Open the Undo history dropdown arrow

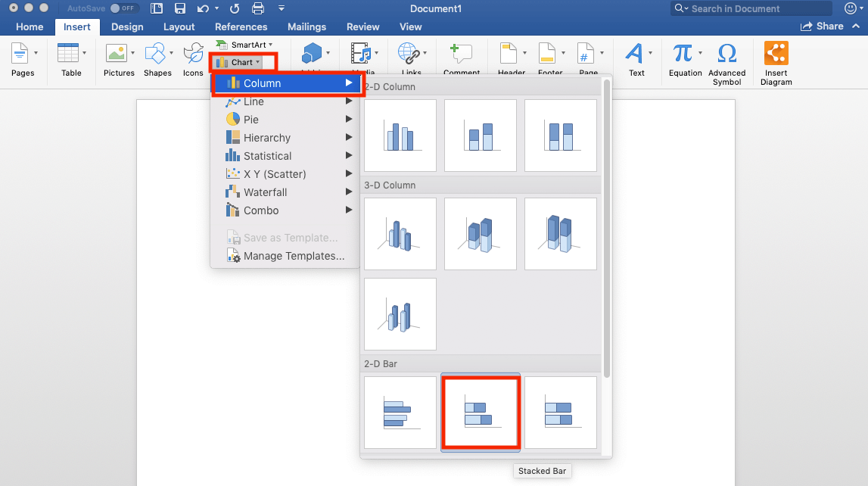click(x=216, y=8)
